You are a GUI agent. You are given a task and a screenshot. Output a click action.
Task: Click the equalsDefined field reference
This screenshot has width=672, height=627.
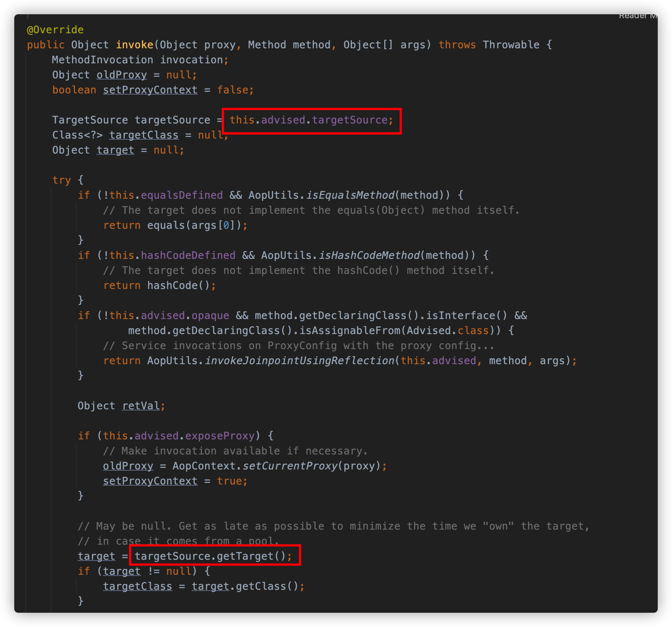coord(182,195)
